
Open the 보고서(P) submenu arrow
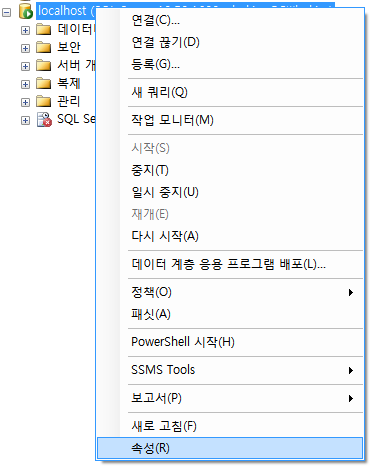tap(350, 398)
